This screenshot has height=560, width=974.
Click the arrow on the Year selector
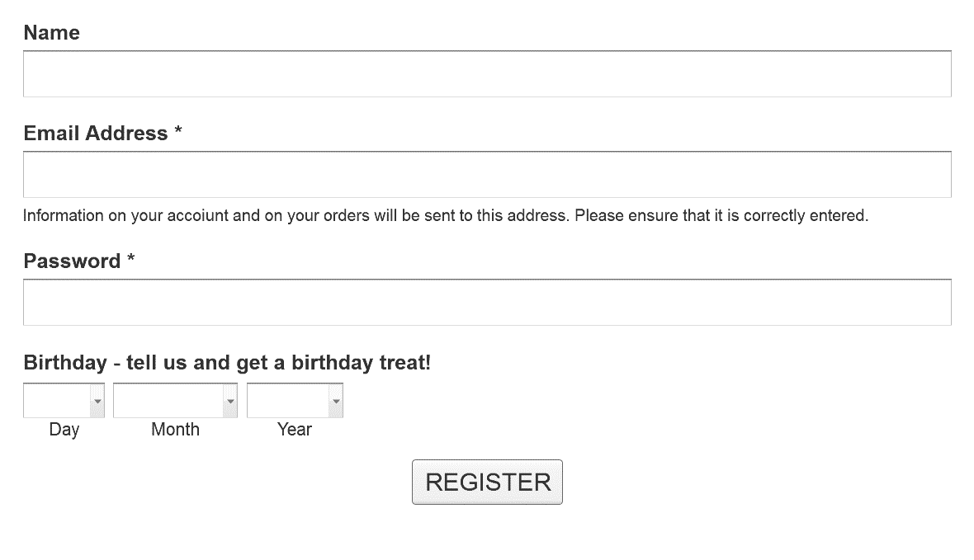336,401
